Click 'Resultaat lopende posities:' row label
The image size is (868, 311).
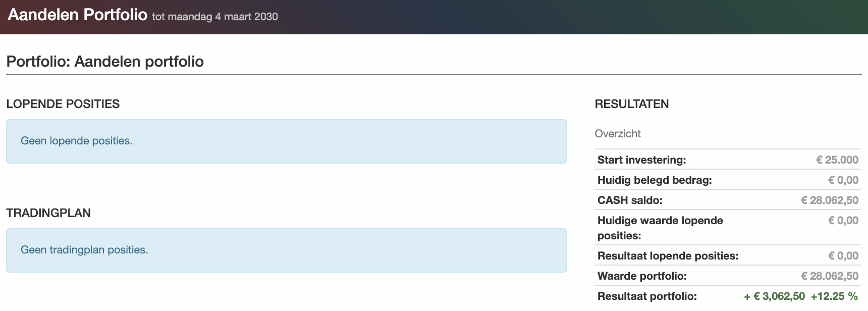(x=668, y=256)
